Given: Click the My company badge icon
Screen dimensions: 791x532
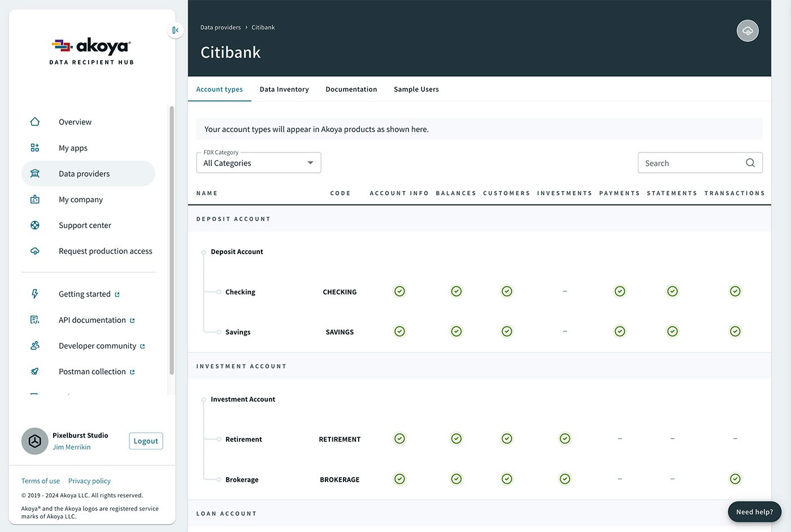Looking at the screenshot, I should (35, 199).
